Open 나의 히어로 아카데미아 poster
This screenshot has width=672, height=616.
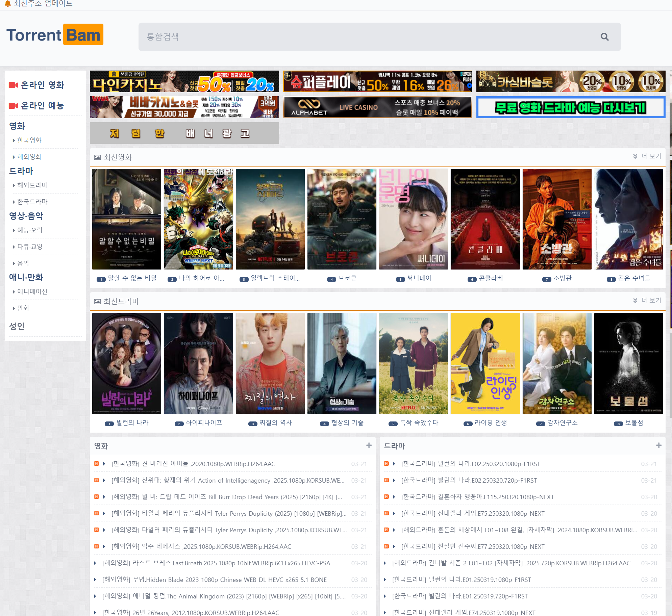[198, 219]
